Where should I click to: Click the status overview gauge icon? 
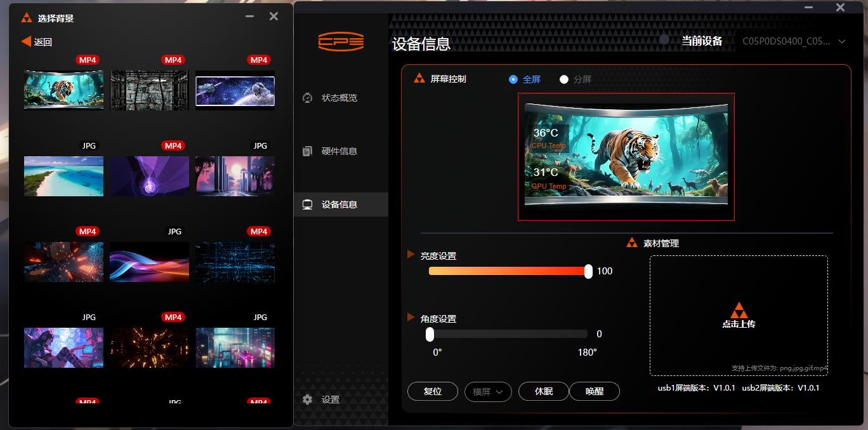pyautogui.click(x=308, y=98)
